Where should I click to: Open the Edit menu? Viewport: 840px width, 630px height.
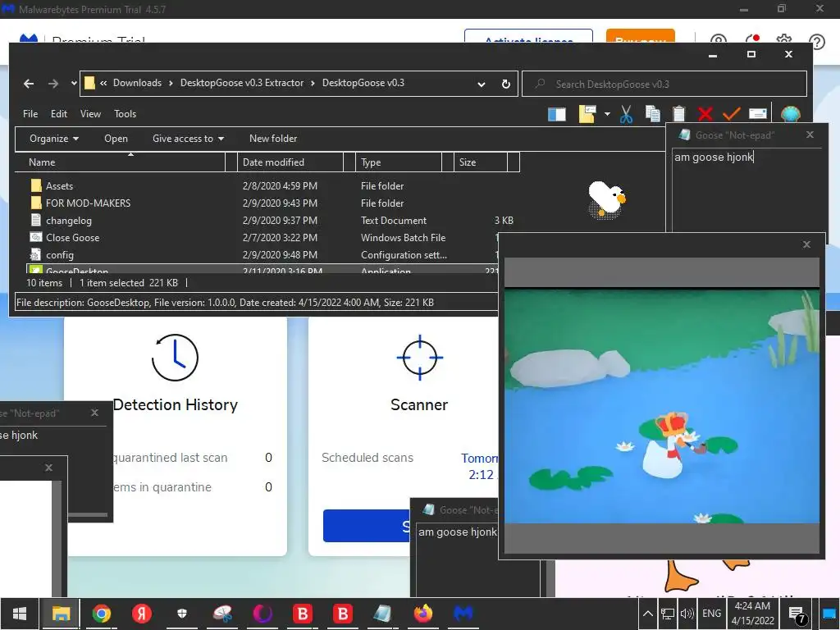coord(59,113)
